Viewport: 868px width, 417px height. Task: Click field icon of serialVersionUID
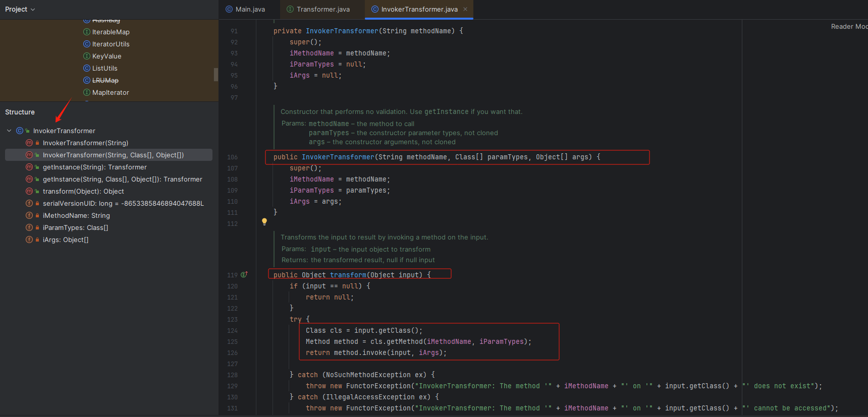(x=29, y=203)
